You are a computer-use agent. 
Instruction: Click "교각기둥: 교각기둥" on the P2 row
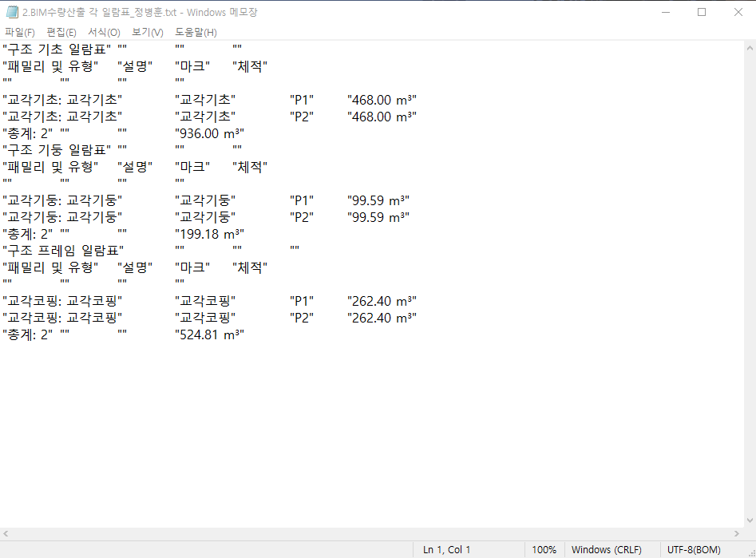click(62, 217)
